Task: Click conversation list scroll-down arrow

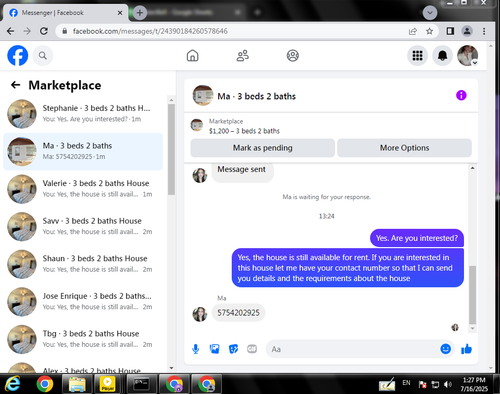Action: tap(171, 368)
